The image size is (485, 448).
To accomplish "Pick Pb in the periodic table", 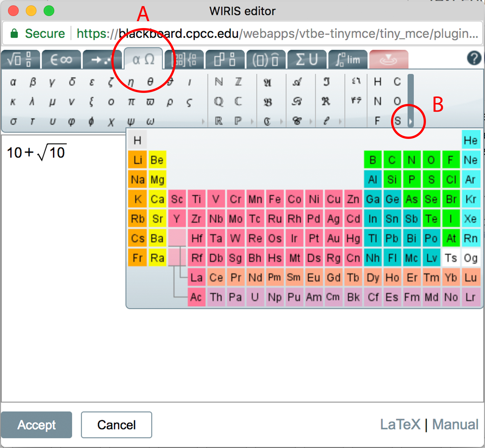I will (x=392, y=238).
